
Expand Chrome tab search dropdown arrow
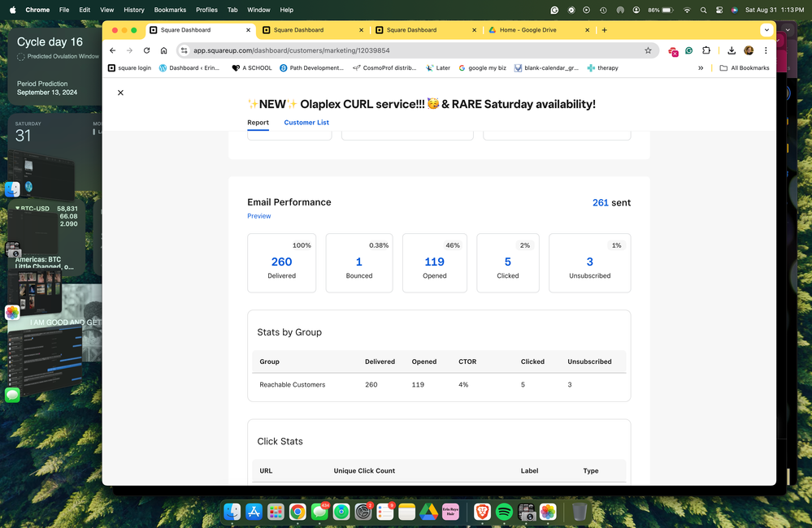click(x=766, y=30)
